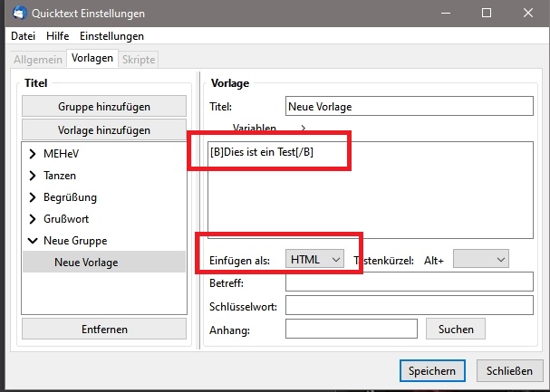550x392 pixels.
Task: Minimize the Quicktext Einstellungen window
Action: coord(446,13)
